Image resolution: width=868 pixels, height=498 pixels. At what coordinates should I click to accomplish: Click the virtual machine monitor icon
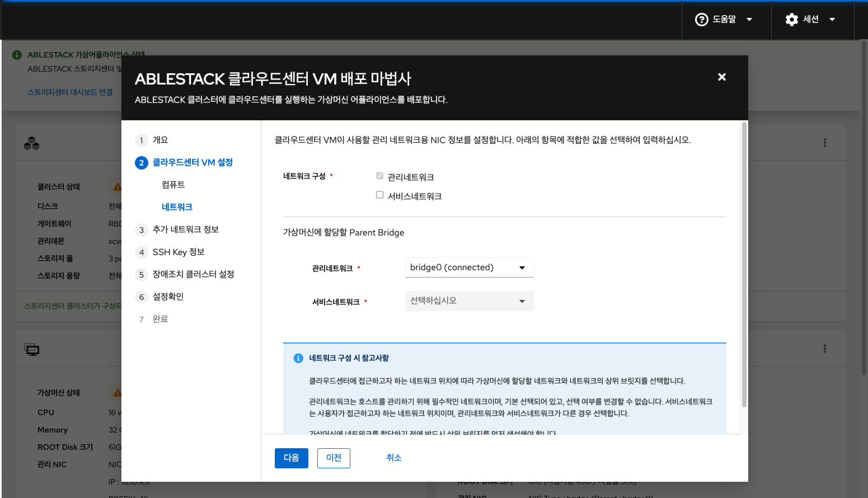(32, 349)
